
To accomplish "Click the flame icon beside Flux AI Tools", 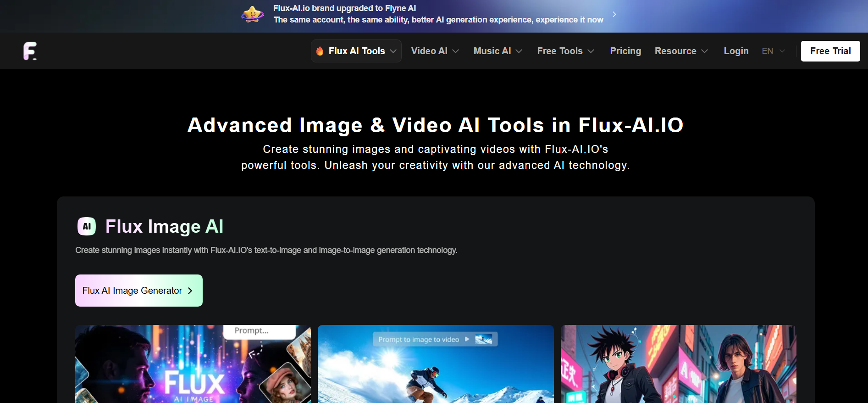I will 320,51.
